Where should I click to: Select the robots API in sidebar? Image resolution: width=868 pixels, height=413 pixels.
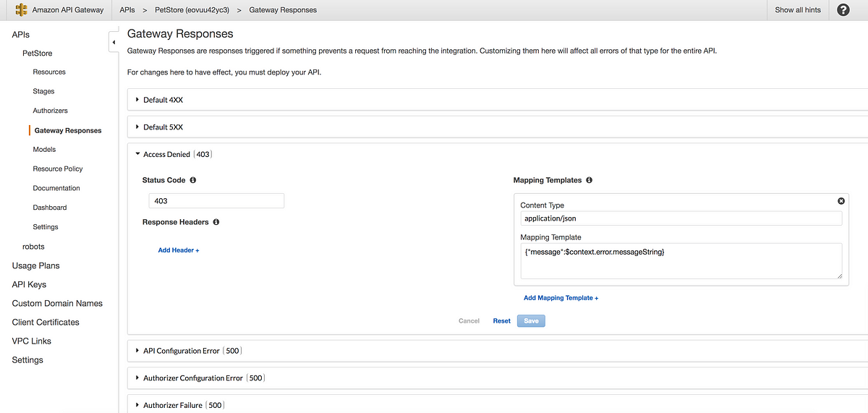click(33, 247)
